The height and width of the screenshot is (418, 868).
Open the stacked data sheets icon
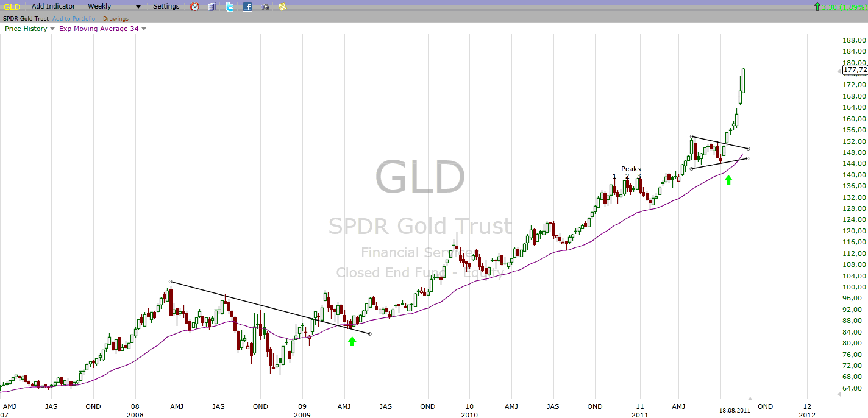click(212, 7)
